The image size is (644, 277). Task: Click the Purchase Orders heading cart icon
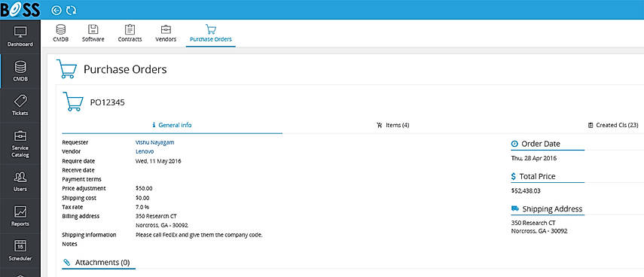coord(66,69)
